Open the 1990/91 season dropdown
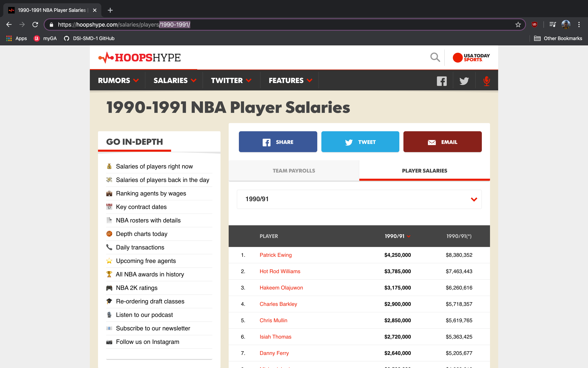Viewport: 588px width, 368px height. [x=359, y=199]
